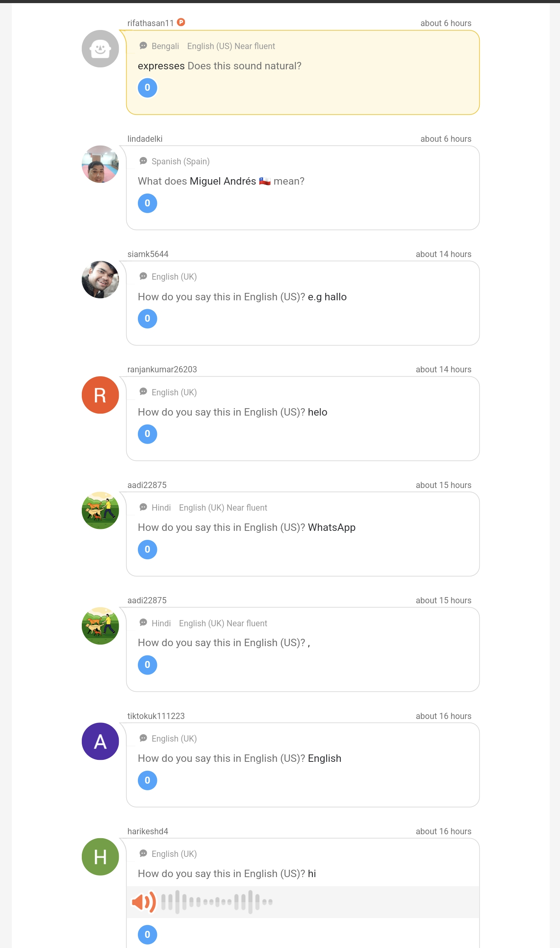Click the green H avatar of harikeshd4
This screenshot has width=560, height=948.
point(100,857)
